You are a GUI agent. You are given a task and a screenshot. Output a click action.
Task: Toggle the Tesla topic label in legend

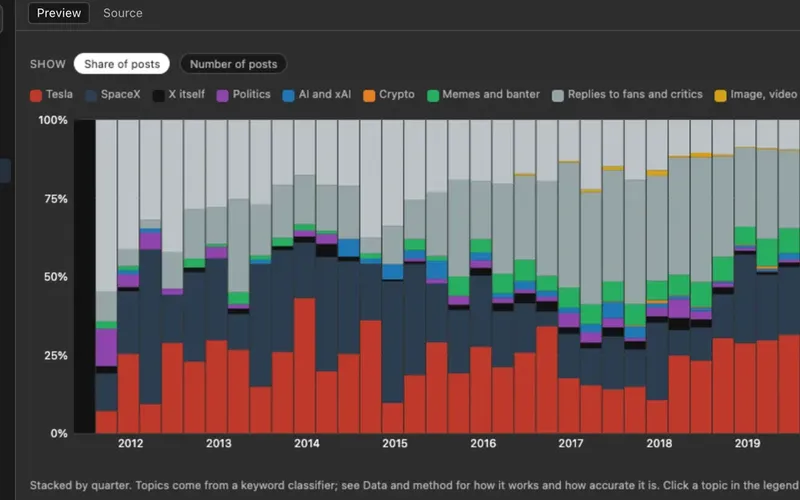click(59, 94)
